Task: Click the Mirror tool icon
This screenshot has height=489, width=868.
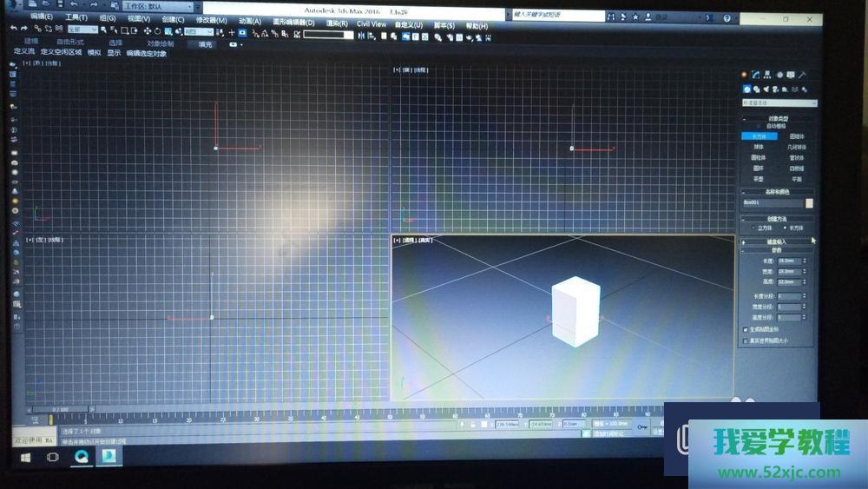Action: coord(361,36)
